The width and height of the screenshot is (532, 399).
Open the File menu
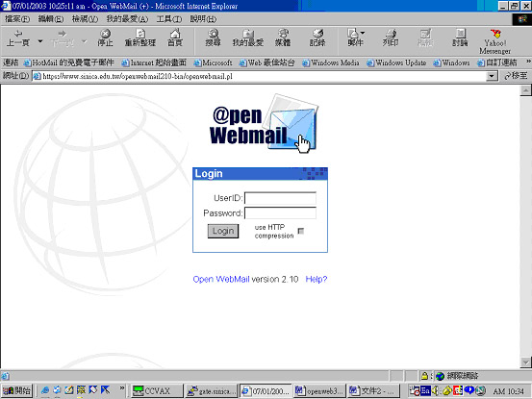pyautogui.click(x=17, y=19)
